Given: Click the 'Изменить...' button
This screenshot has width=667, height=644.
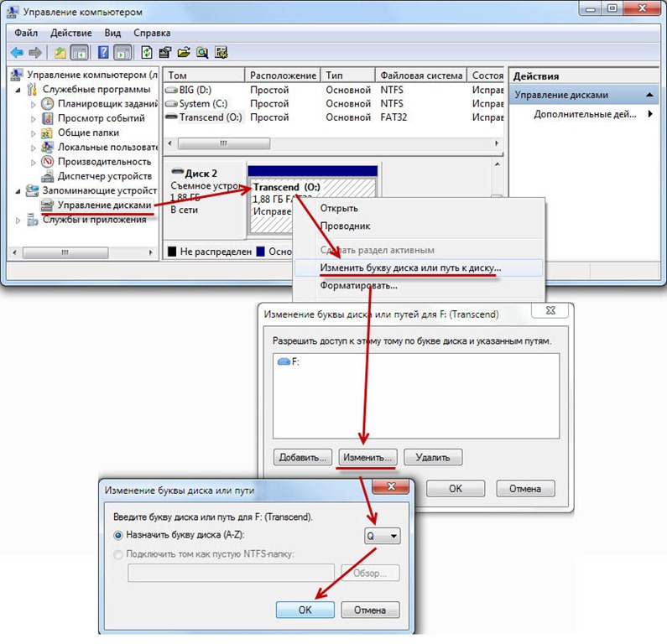Looking at the screenshot, I should click(x=367, y=458).
